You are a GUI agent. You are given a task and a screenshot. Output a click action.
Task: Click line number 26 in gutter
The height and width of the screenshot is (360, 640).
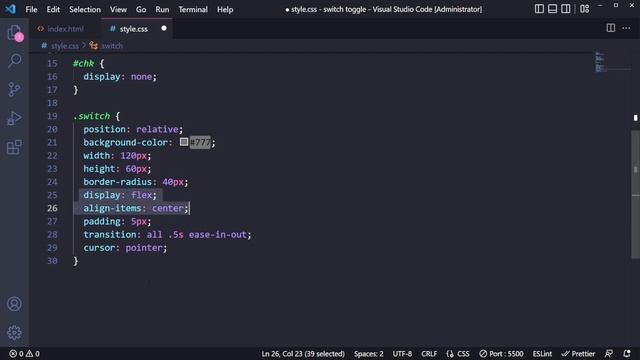pos(52,208)
